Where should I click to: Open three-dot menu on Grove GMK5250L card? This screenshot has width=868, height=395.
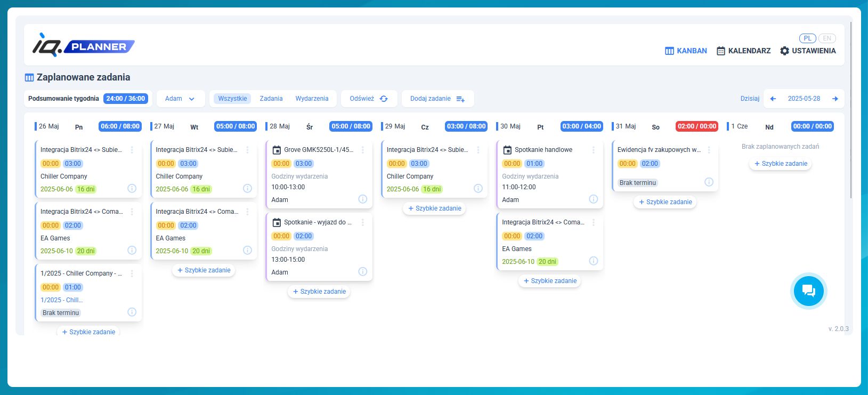(363, 150)
